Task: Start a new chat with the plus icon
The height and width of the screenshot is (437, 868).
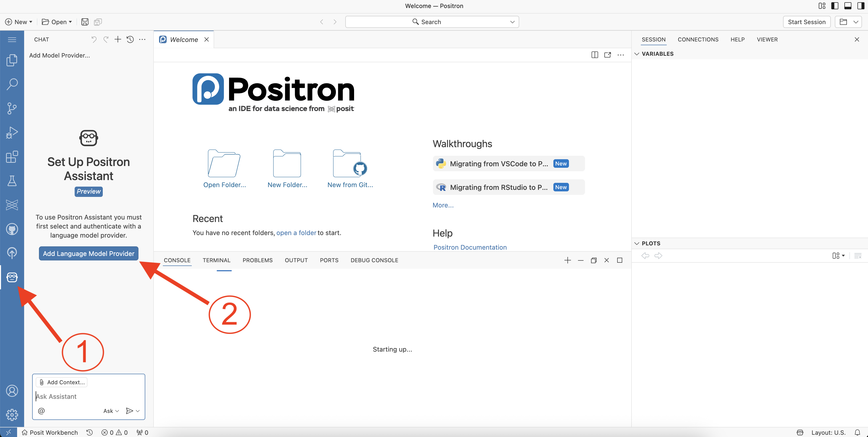Action: (118, 39)
